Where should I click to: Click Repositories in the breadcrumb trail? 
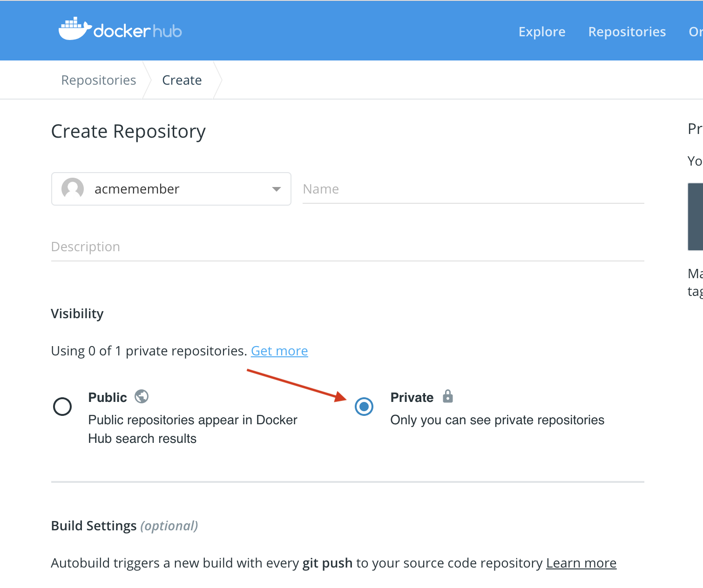coord(98,80)
